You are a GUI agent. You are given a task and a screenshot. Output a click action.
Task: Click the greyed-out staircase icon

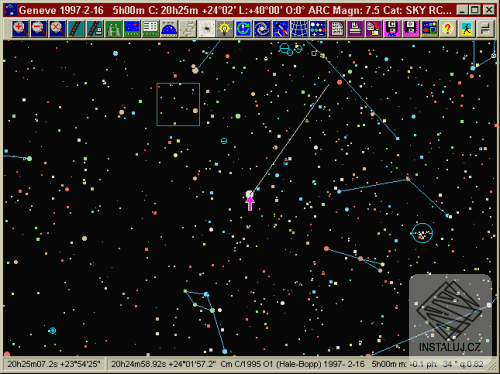[188, 29]
